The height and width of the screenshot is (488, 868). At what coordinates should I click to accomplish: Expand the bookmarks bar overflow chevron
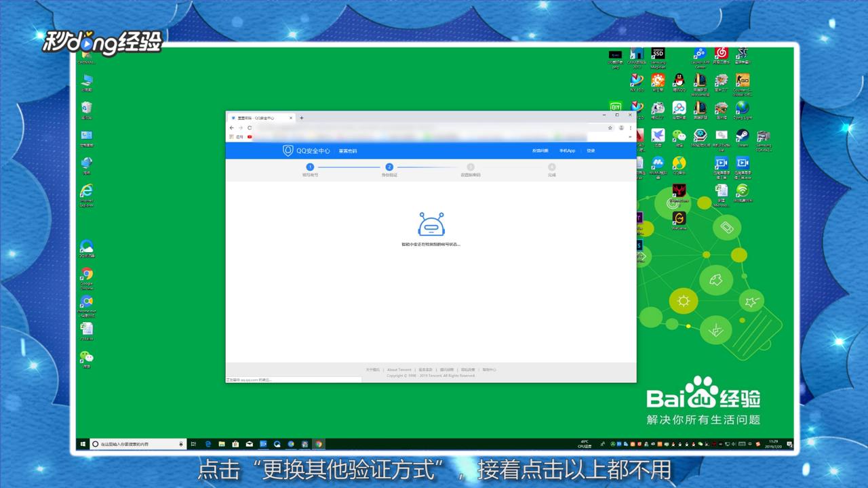pos(631,137)
